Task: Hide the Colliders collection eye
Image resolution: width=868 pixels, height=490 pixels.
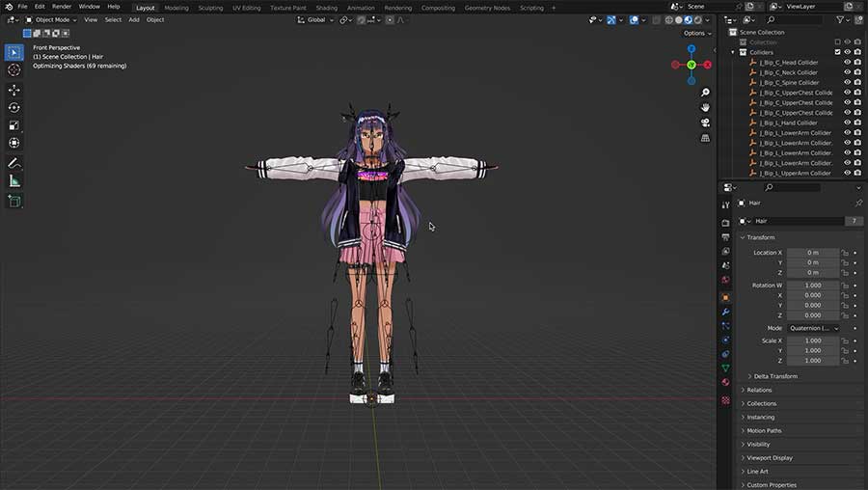Action: coord(847,52)
